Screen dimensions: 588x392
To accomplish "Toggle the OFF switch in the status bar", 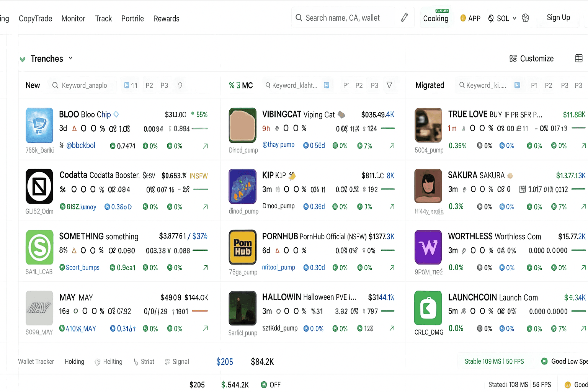I will [271, 385].
